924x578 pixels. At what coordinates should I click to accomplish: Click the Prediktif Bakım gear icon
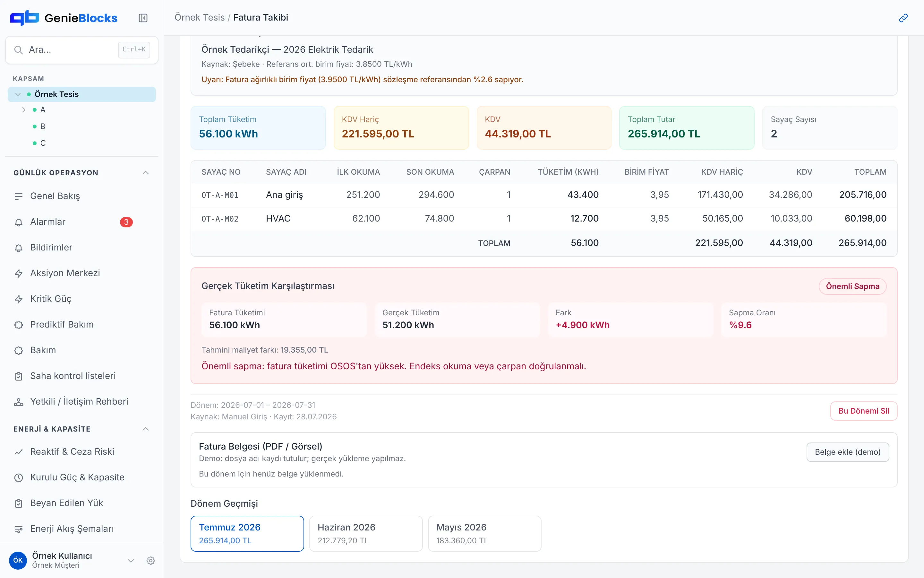coord(18,325)
